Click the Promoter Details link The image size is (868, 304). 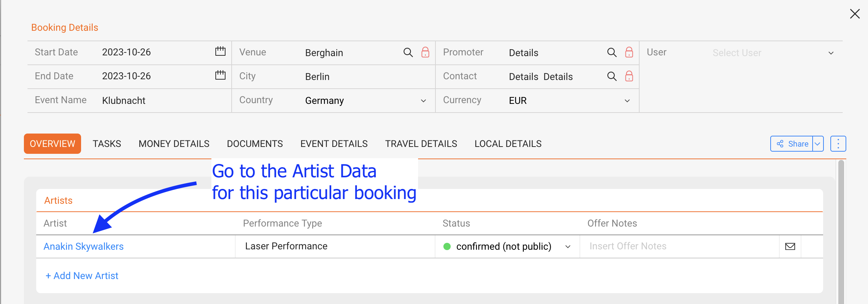523,53
